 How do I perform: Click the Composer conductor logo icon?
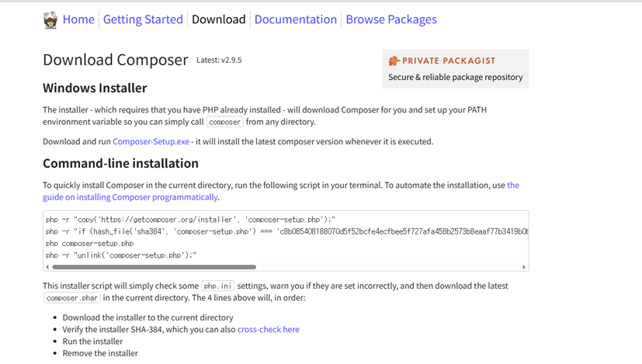pos(50,20)
